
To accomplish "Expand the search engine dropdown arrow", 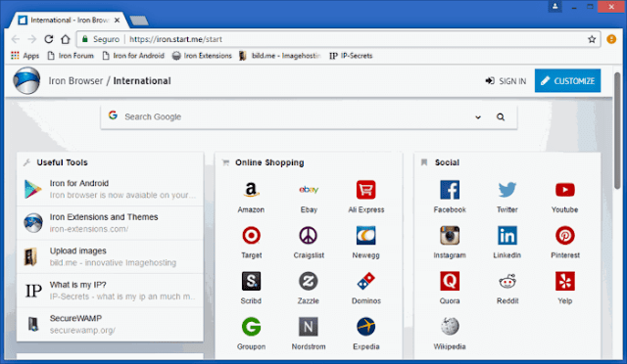I will tap(478, 117).
